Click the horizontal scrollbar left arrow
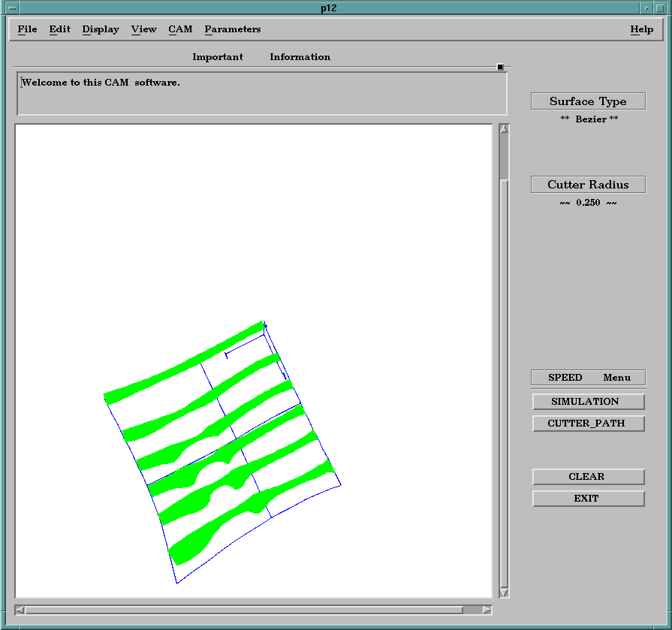This screenshot has height=630, width=672. coord(20,610)
